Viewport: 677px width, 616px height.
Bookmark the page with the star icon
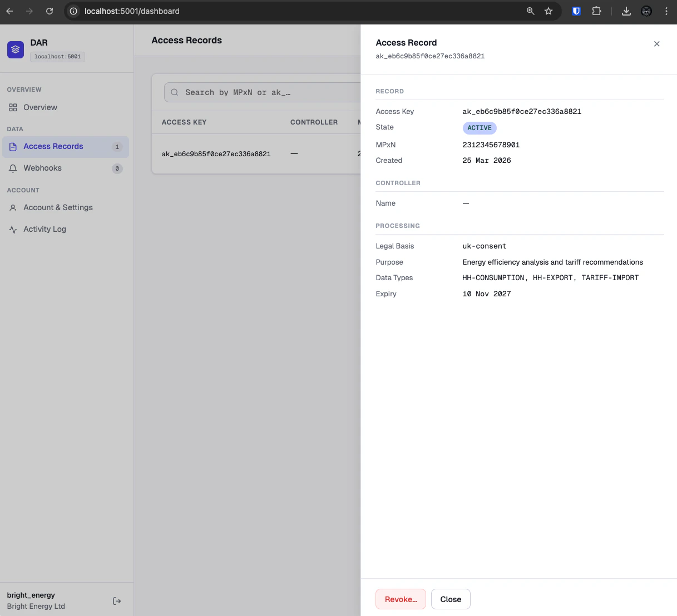click(x=548, y=11)
